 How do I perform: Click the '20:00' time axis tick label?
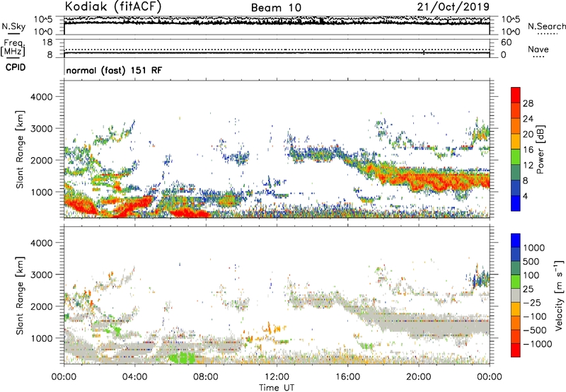pos(418,377)
